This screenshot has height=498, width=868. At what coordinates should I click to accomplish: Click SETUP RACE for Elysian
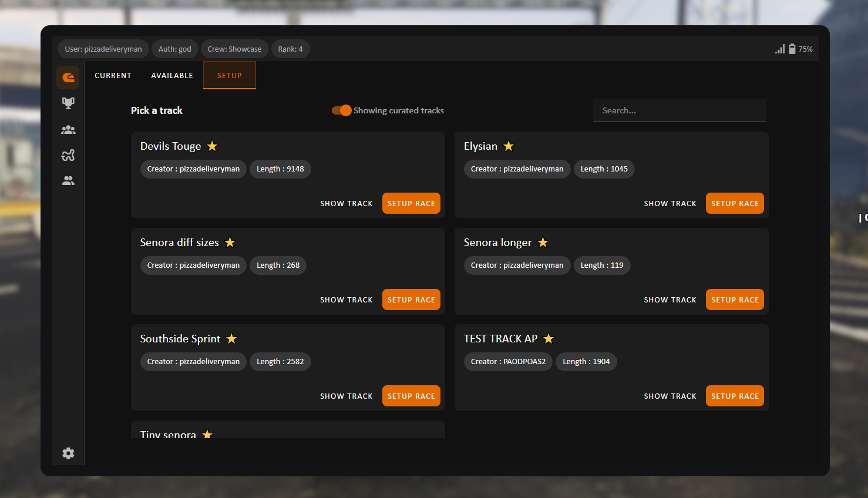735,203
